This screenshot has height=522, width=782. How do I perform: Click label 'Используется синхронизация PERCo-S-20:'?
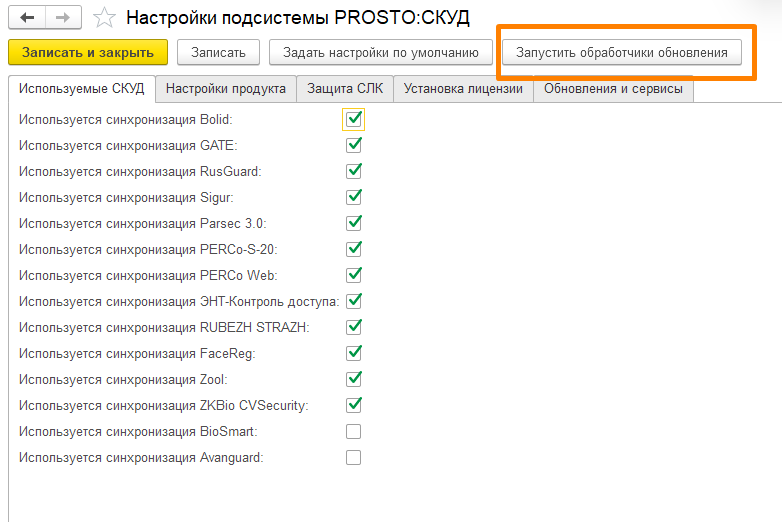point(148,249)
